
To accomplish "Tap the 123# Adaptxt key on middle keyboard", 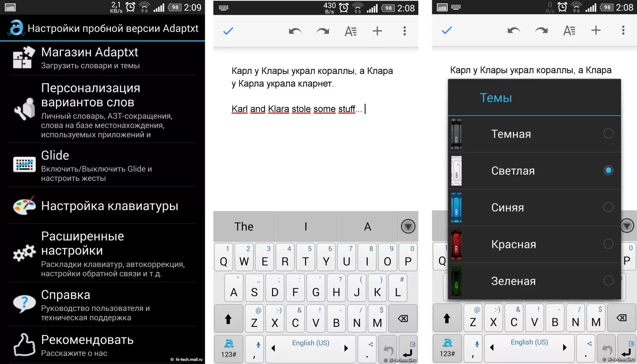I will click(229, 348).
